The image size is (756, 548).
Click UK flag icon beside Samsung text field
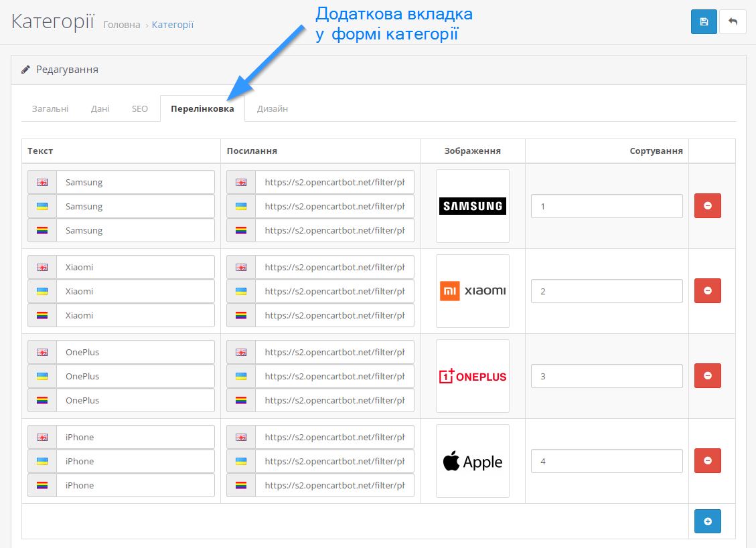point(42,182)
